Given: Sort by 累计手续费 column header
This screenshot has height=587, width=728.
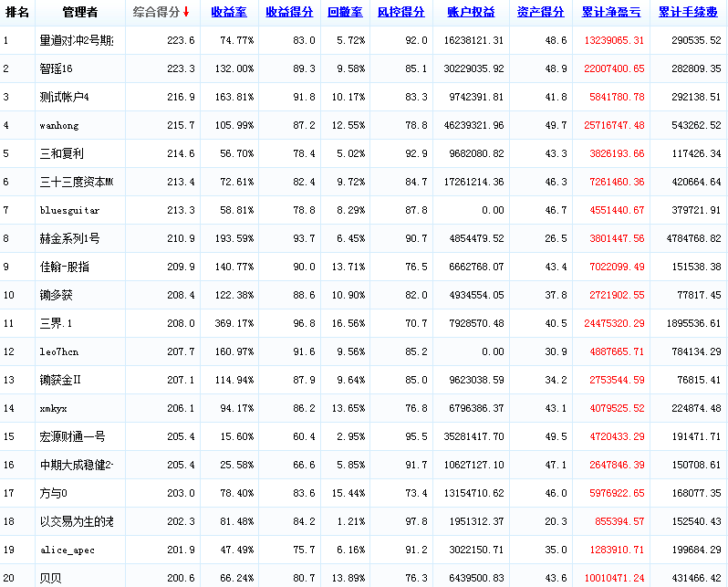Looking at the screenshot, I should 688,12.
